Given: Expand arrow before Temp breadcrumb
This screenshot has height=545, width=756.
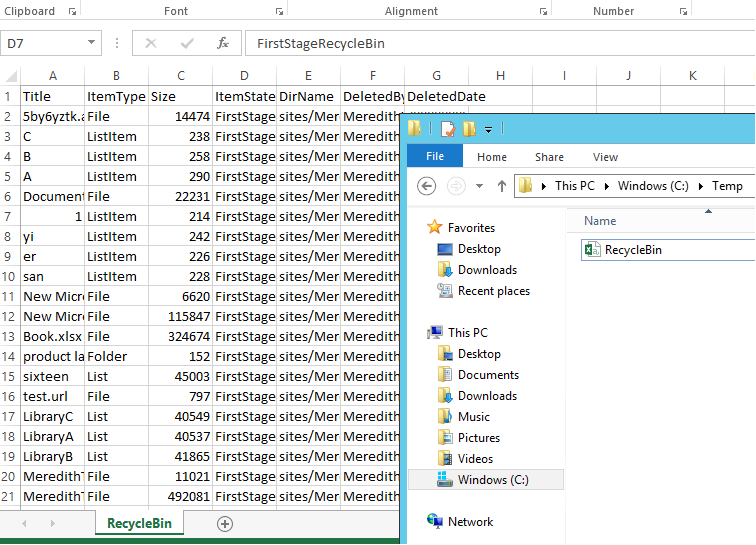Looking at the screenshot, I should (x=701, y=186).
